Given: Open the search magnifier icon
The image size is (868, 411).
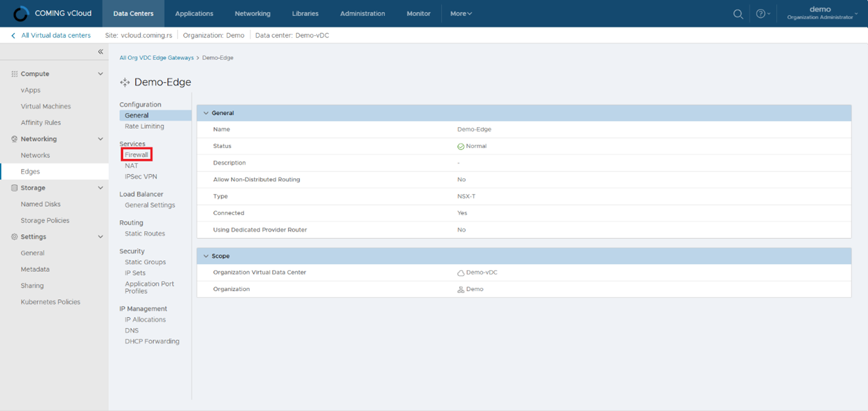Looking at the screenshot, I should pos(738,13).
